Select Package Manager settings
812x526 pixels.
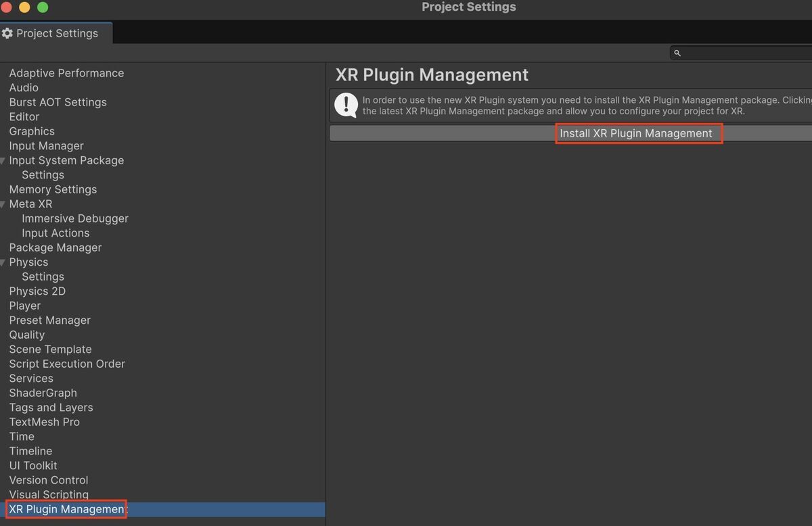pos(55,247)
